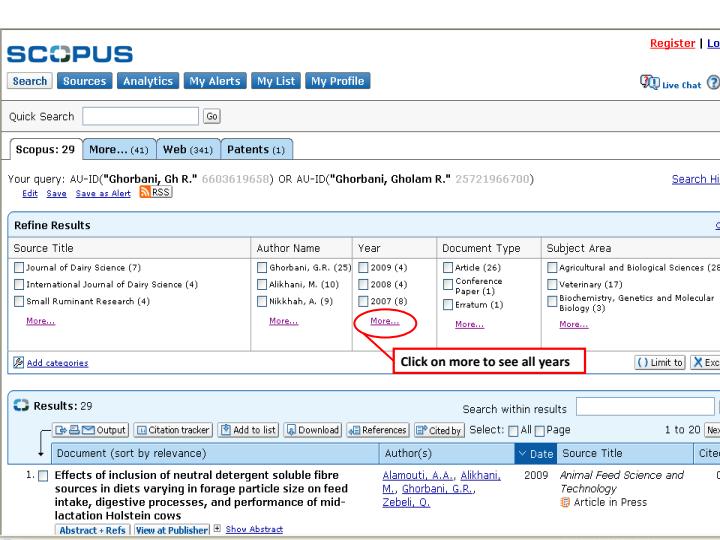Viewport: 720px width, 540px height.
Task: Click in the Quick Search field
Action: 141,116
